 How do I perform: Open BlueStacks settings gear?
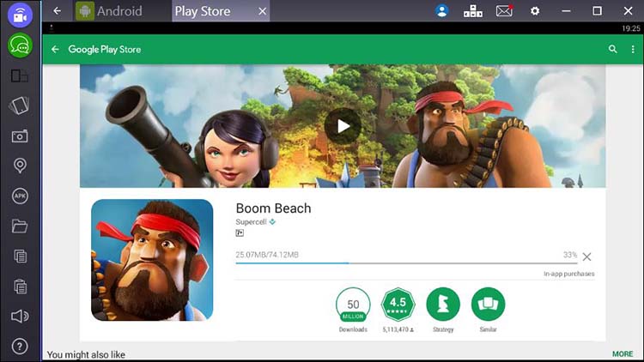point(535,11)
